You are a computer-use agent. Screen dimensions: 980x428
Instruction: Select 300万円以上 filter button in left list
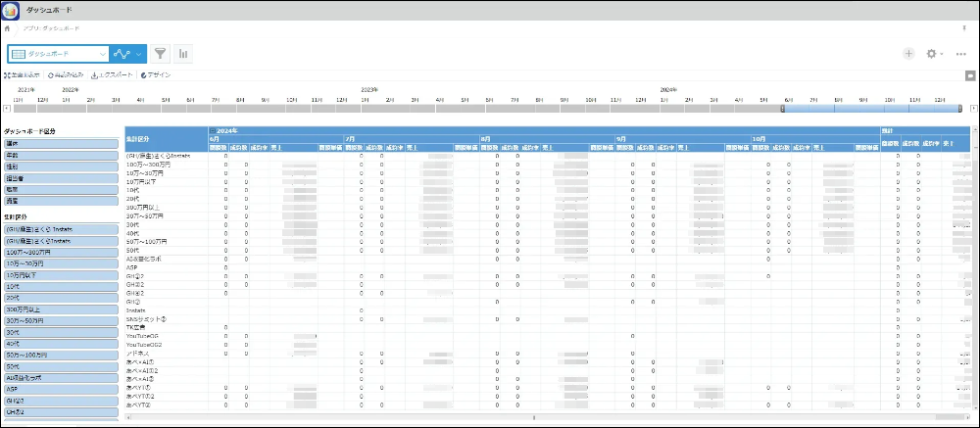tap(61, 309)
